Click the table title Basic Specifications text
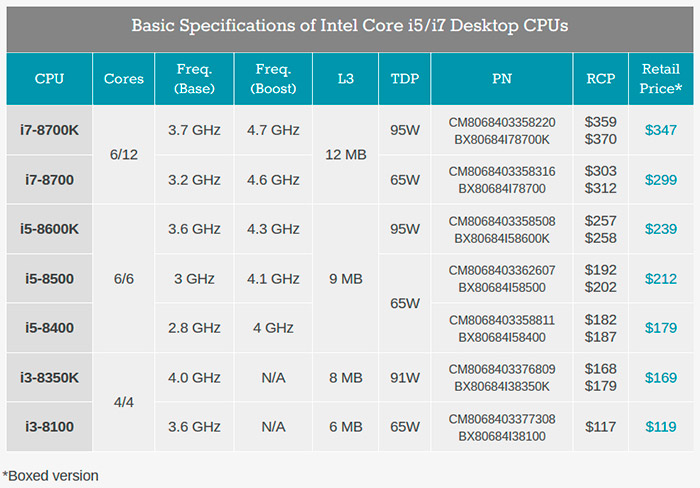The width and height of the screenshot is (700, 488). click(350, 25)
